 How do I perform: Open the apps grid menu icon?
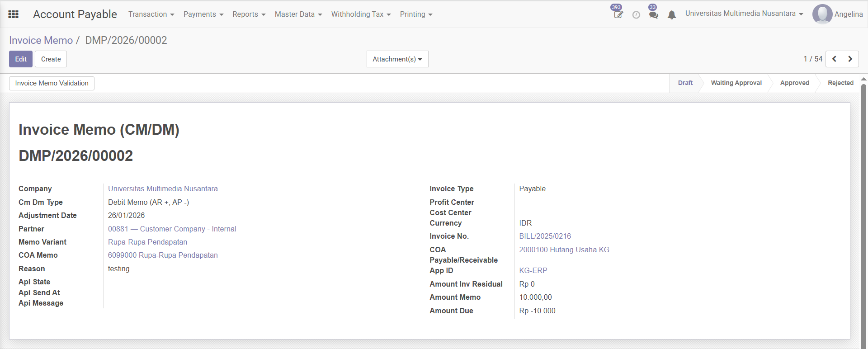pos(14,14)
